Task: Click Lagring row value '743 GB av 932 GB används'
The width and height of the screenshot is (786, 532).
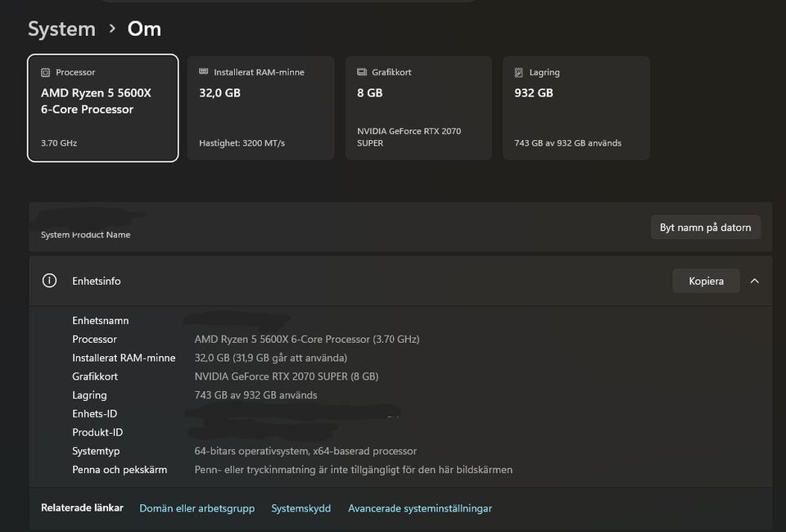Action: [255, 395]
